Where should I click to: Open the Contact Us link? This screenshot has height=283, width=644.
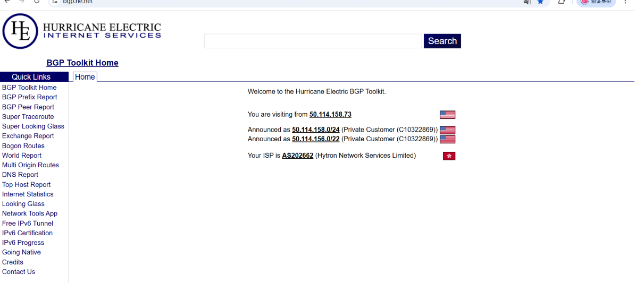(19, 272)
